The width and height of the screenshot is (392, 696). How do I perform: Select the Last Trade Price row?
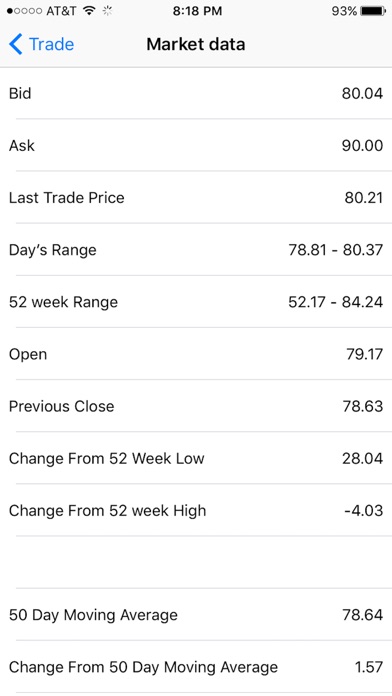click(x=196, y=198)
